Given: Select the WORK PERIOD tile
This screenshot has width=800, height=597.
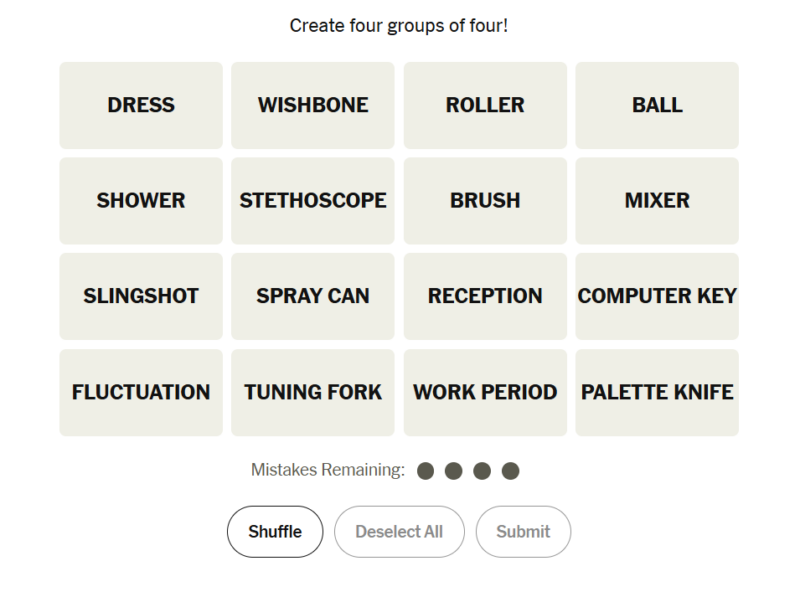Looking at the screenshot, I should (485, 392).
